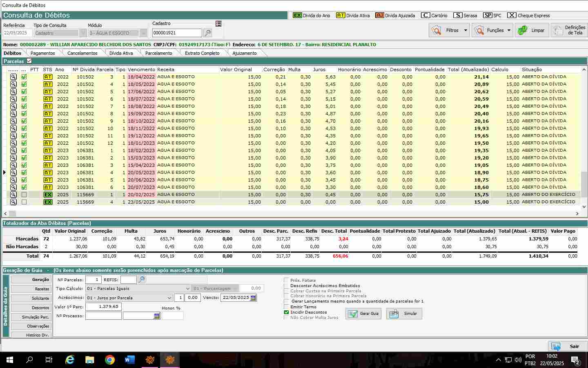The height and width of the screenshot is (368, 588).
Task: Click the Nº Parcelas input field
Action: click(93, 280)
